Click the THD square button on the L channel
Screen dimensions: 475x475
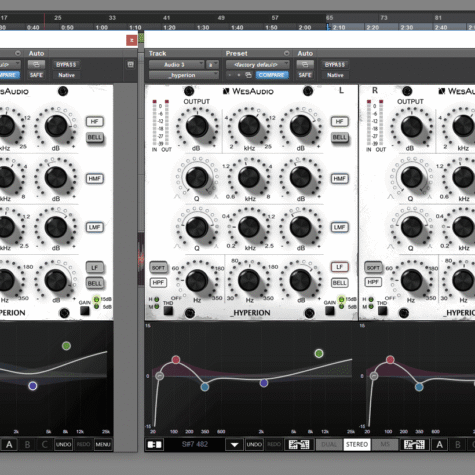pyautogui.click(x=168, y=311)
